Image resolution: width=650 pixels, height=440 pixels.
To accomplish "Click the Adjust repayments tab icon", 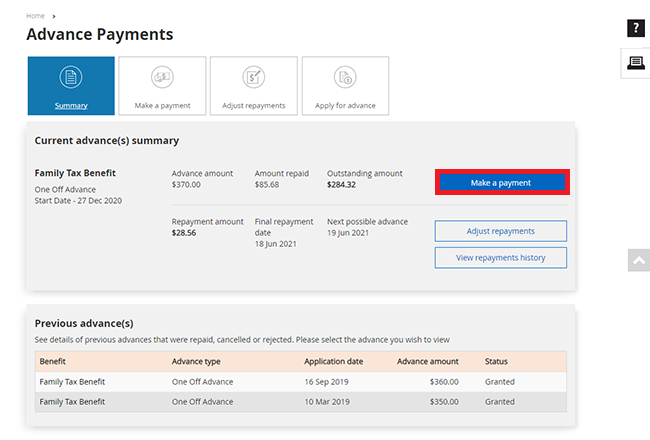I will point(253,77).
